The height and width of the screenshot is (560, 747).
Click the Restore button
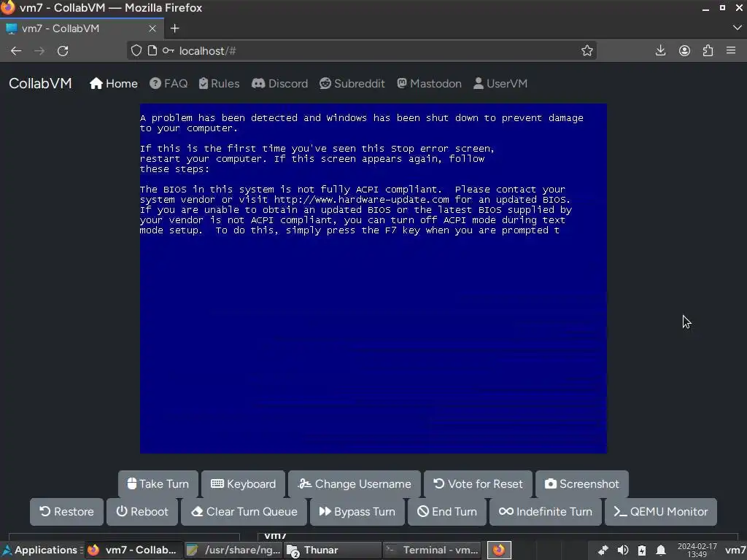pos(66,511)
